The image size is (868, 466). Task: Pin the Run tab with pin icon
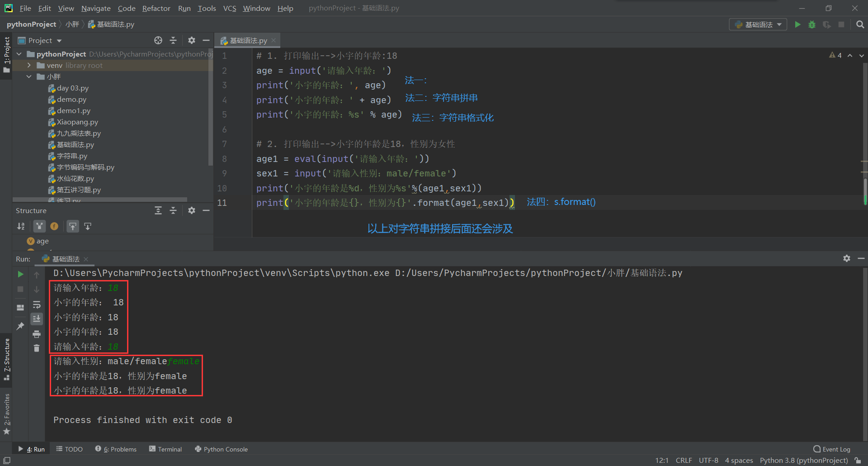pyautogui.click(x=20, y=326)
